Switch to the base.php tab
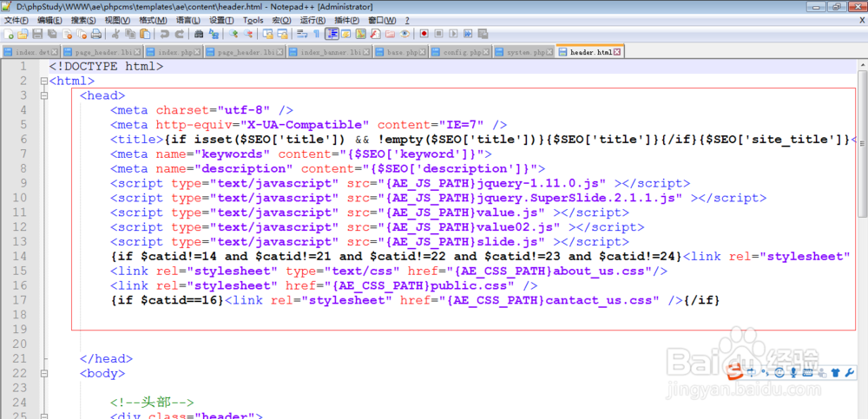The height and width of the screenshot is (419, 868). click(401, 53)
